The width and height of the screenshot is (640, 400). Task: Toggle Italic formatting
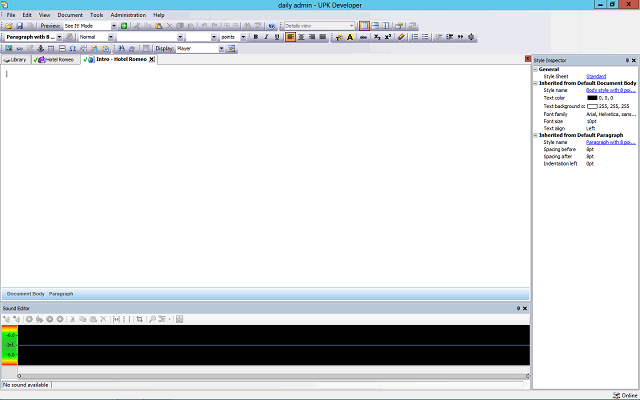tap(266, 37)
